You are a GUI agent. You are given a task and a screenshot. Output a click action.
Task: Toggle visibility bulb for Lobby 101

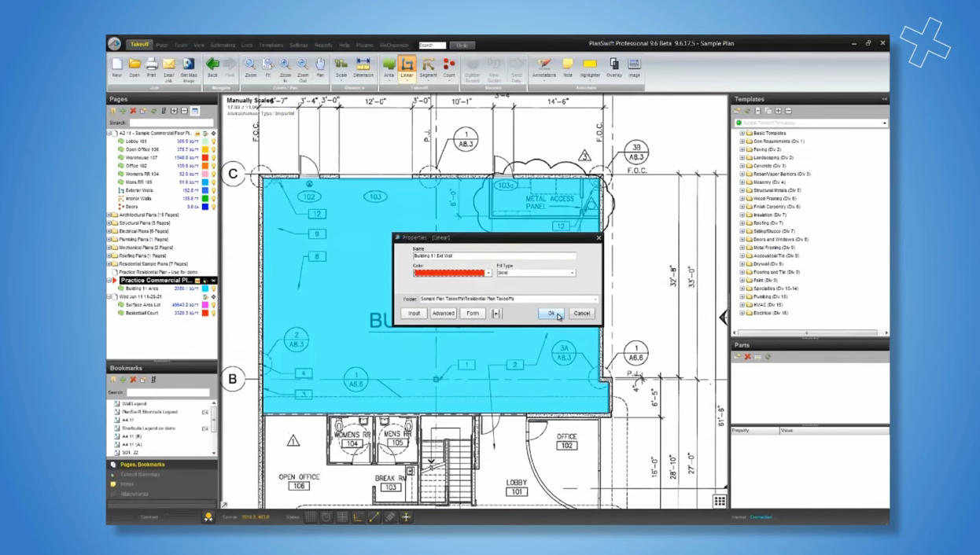pos(213,142)
